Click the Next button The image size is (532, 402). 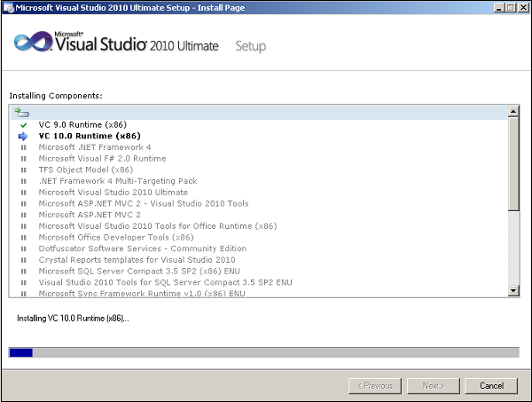coord(433,386)
